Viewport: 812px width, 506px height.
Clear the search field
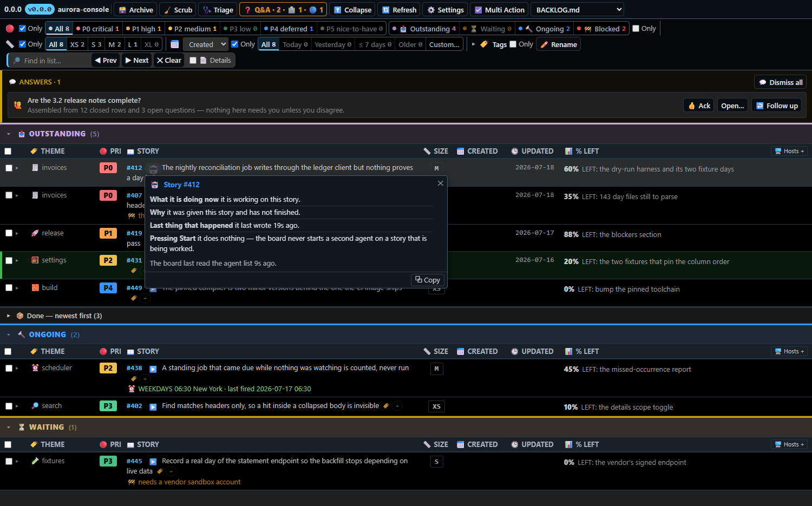point(169,61)
